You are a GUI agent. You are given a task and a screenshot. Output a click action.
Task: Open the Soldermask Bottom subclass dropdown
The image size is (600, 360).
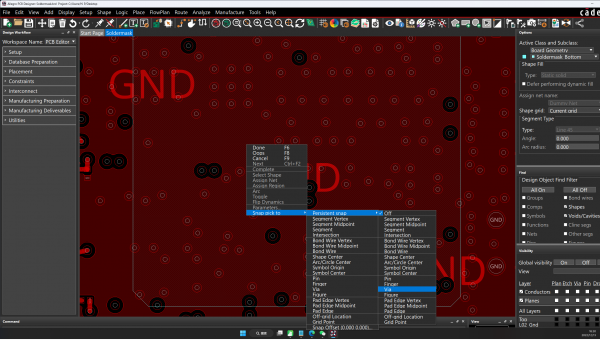tap(564, 57)
